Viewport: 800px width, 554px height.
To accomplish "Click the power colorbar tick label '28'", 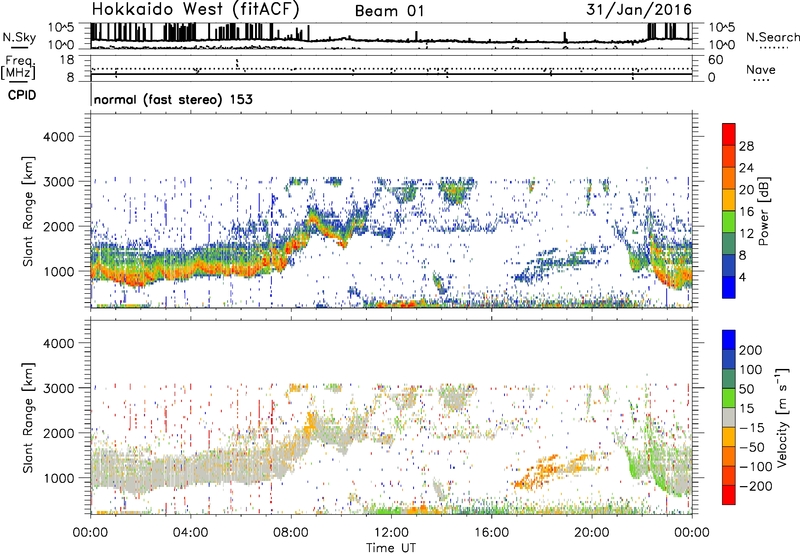I will click(746, 146).
